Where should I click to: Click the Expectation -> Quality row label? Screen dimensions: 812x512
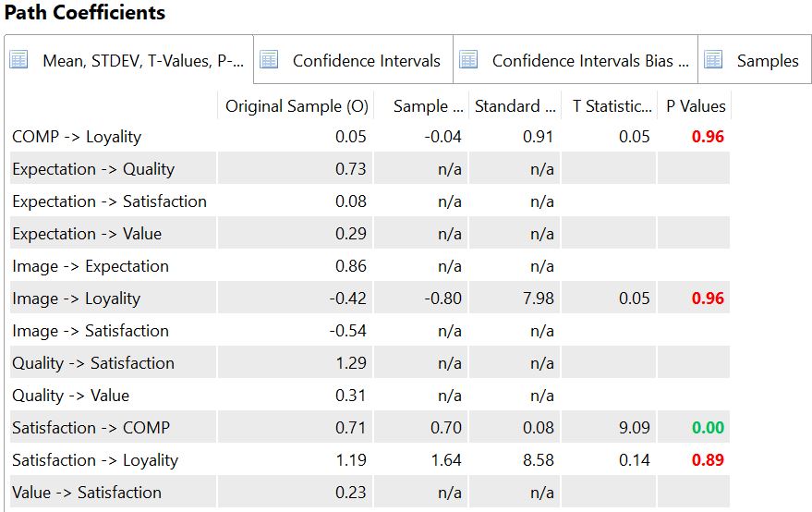(93, 169)
